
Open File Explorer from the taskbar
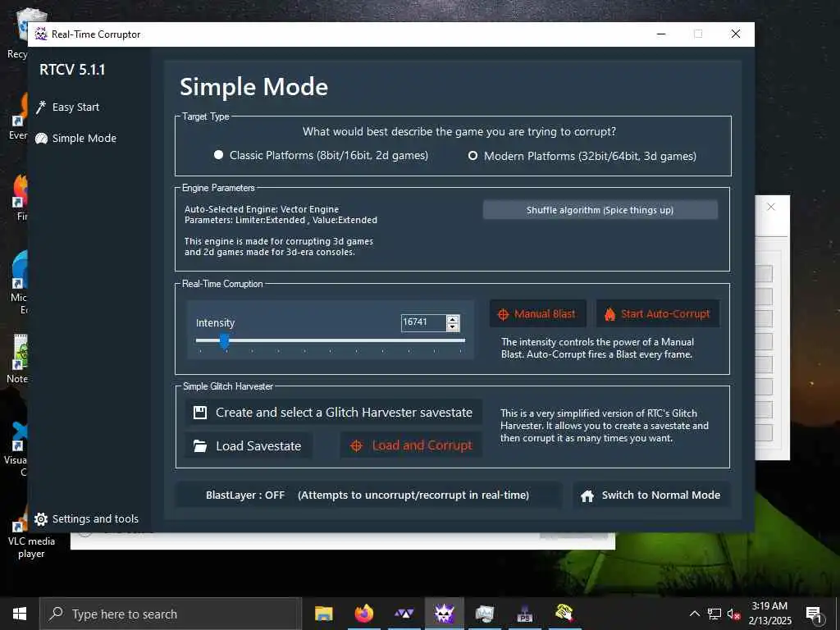pos(323,614)
